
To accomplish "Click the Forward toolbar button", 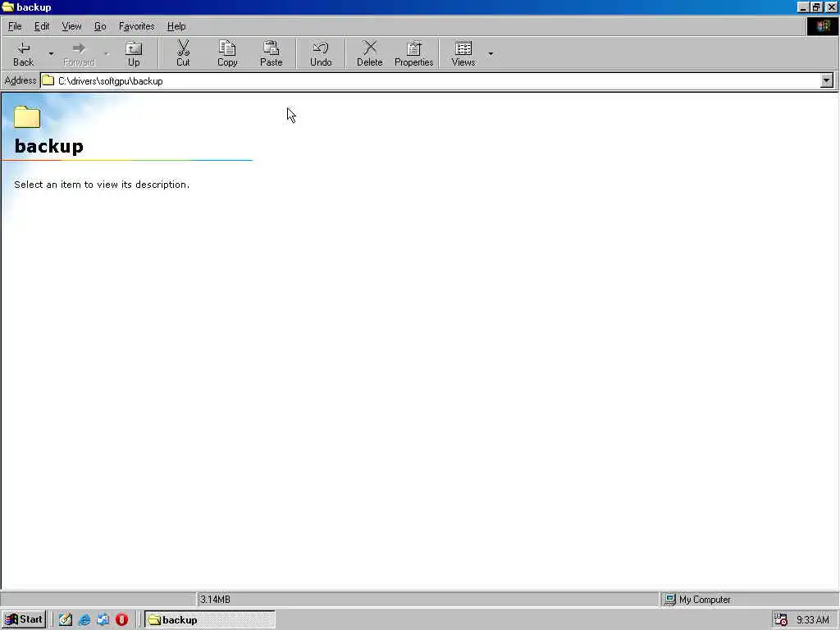I will tap(79, 53).
